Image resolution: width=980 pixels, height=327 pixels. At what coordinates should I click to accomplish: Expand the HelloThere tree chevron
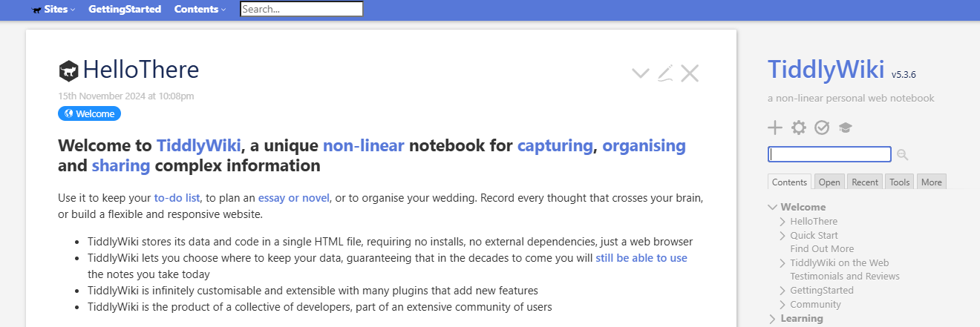[x=783, y=222]
